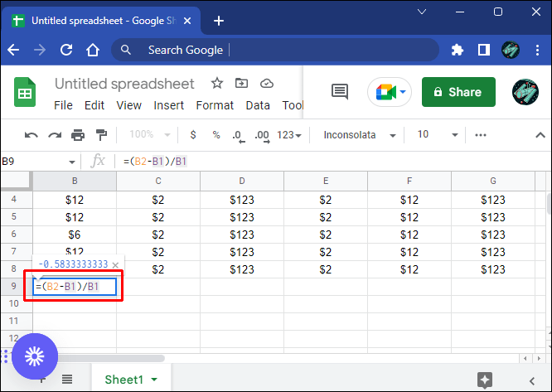Format as currency with $ icon
Image resolution: width=552 pixels, height=392 pixels.
coord(193,135)
